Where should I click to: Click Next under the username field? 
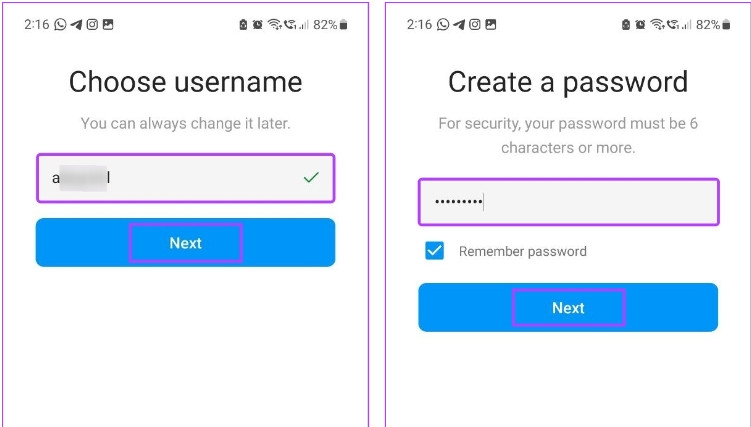(185, 243)
